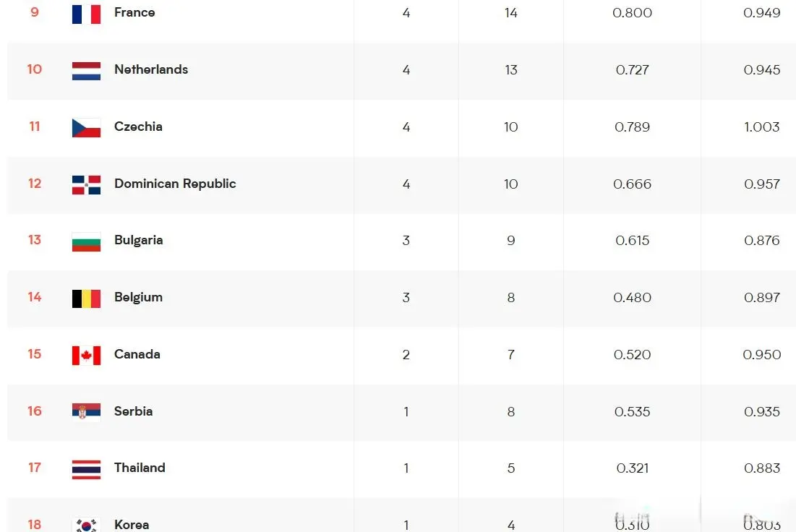The image size is (796, 532).
Task: Open the Bulgaria team page
Action: pos(139,240)
